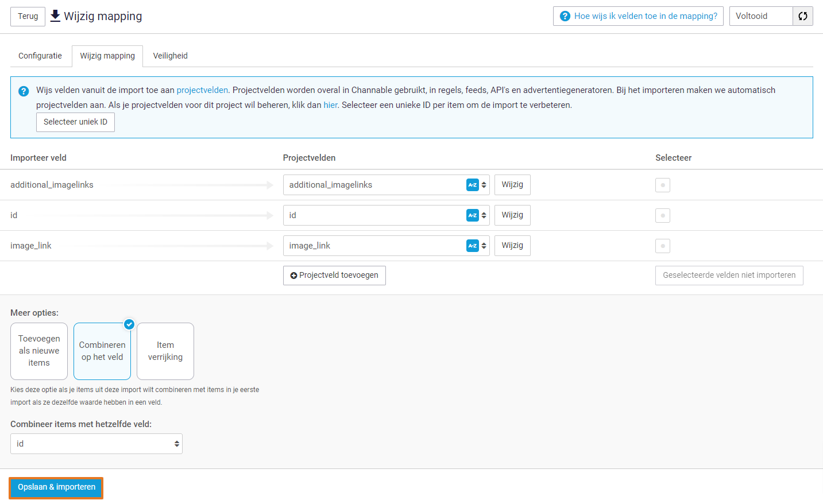This screenshot has height=504, width=823.
Task: Click Wijzig button for additional_imagelinks
Action: tap(512, 185)
